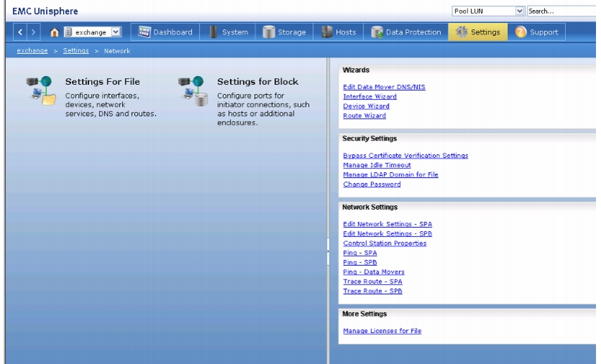Open the Dashboard menu
The width and height of the screenshot is (601, 364).
pos(165,32)
